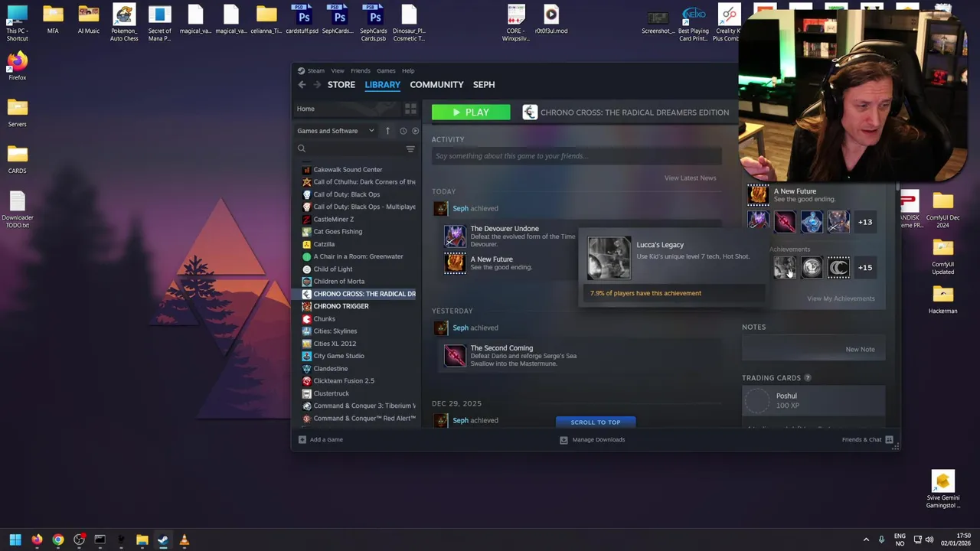Click Seph's avatar under YESTERDAY

440,328
